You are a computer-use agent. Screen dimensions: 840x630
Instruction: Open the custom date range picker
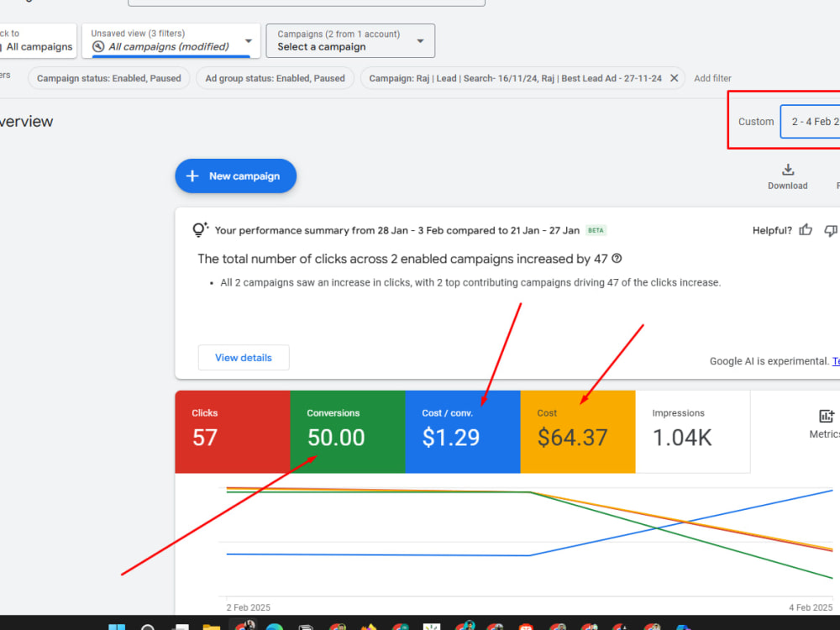click(x=810, y=122)
